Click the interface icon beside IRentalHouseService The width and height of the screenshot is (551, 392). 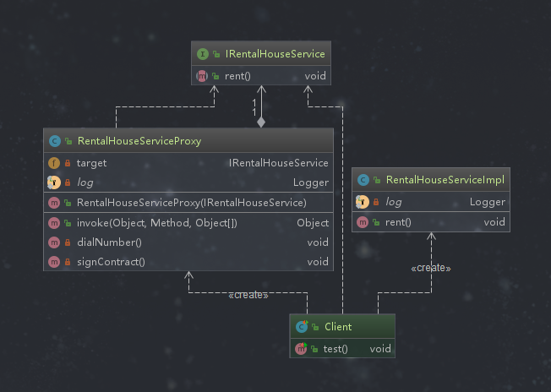[x=203, y=55]
